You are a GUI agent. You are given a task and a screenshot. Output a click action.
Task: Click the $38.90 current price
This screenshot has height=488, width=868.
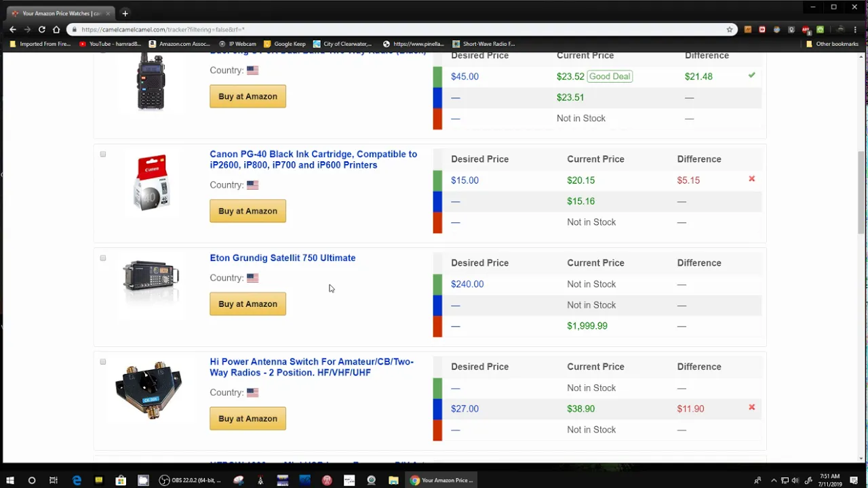[x=580, y=409]
